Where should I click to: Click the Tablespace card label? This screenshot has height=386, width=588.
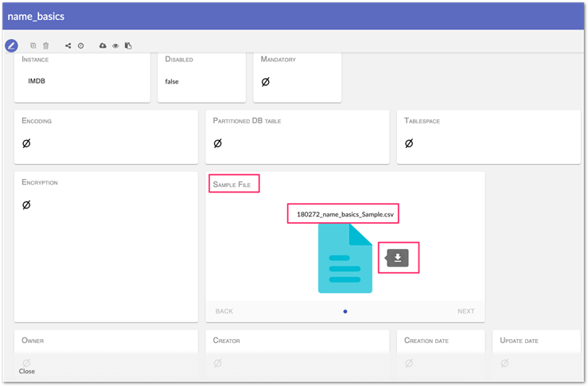pyautogui.click(x=422, y=121)
